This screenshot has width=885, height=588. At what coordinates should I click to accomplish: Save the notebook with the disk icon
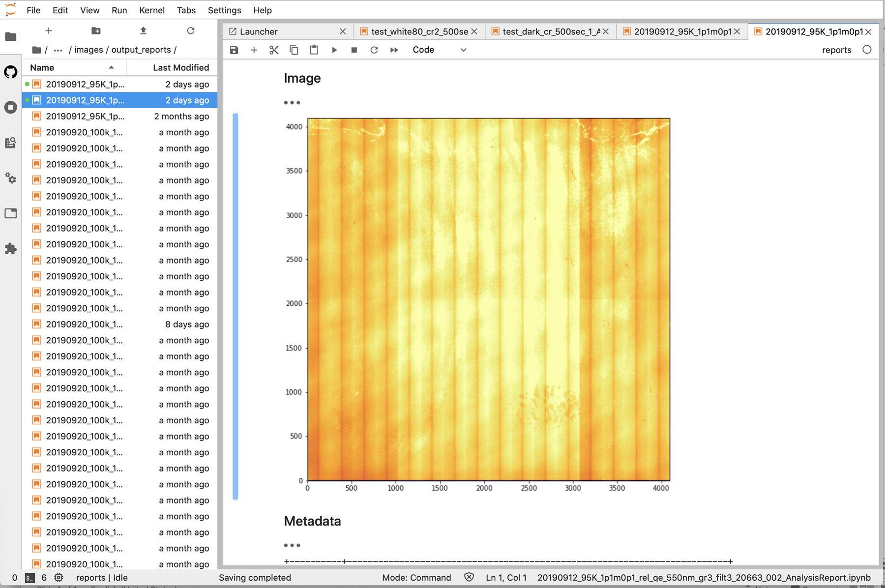pos(234,50)
